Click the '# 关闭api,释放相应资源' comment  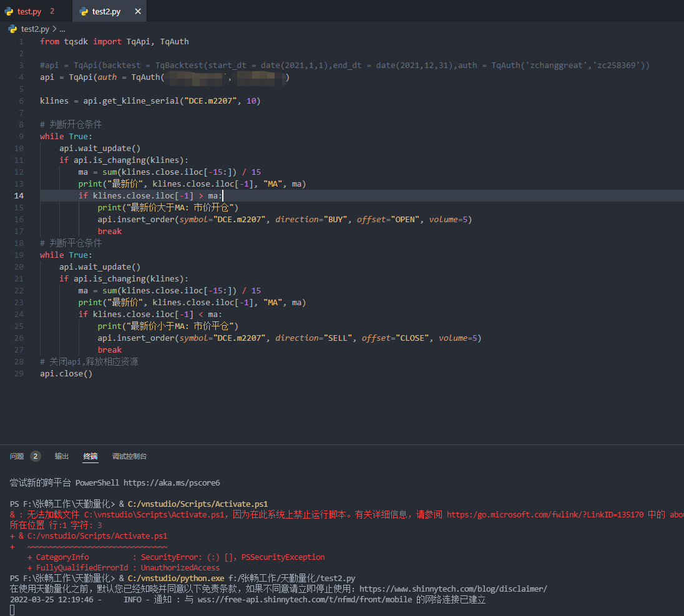89,361
